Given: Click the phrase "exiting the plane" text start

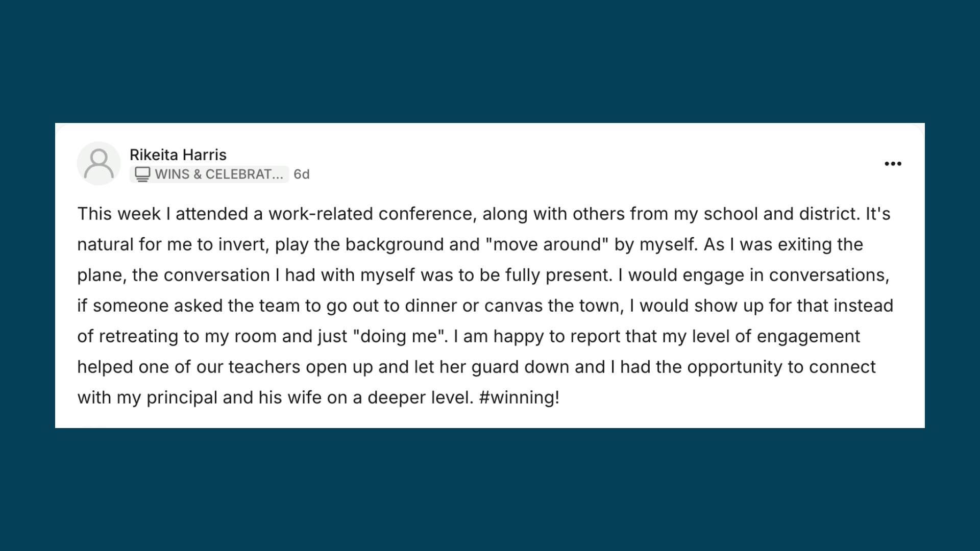Looking at the screenshot, I should 821,244.
